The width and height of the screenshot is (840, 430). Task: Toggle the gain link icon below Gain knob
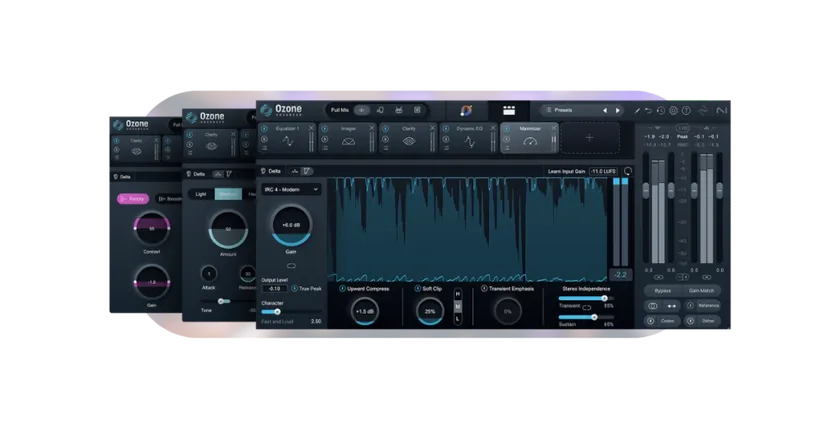[291, 266]
